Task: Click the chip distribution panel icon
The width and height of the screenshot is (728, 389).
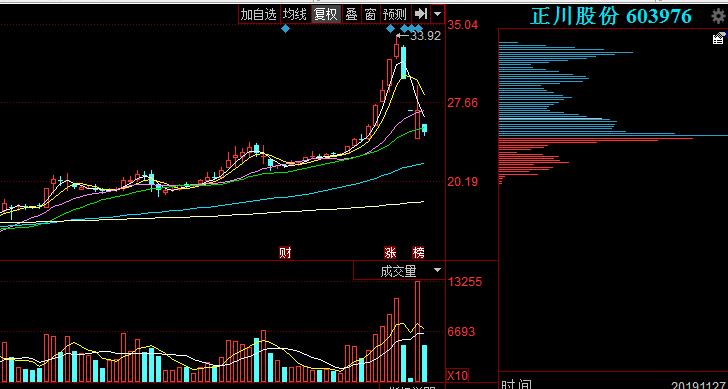Action: click(718, 38)
